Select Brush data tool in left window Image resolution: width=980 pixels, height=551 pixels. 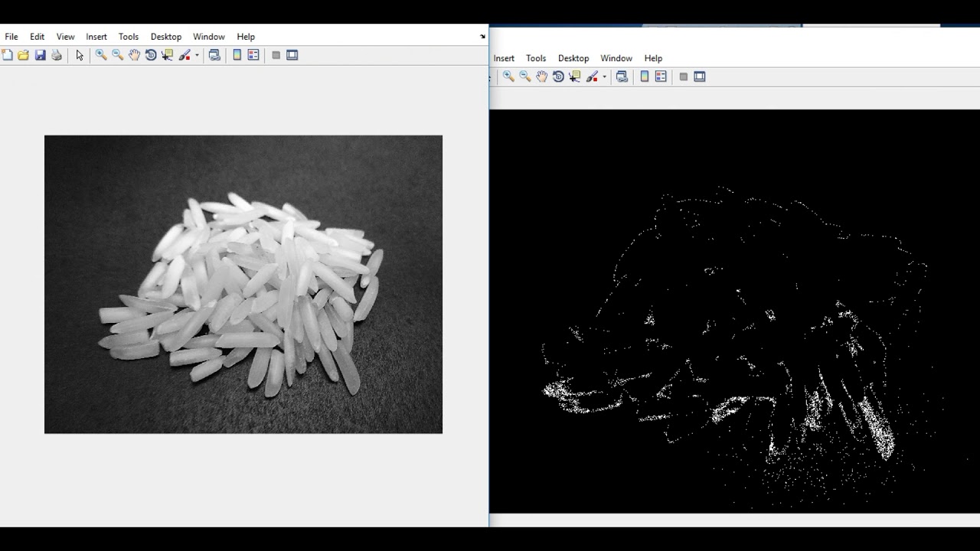(x=185, y=55)
